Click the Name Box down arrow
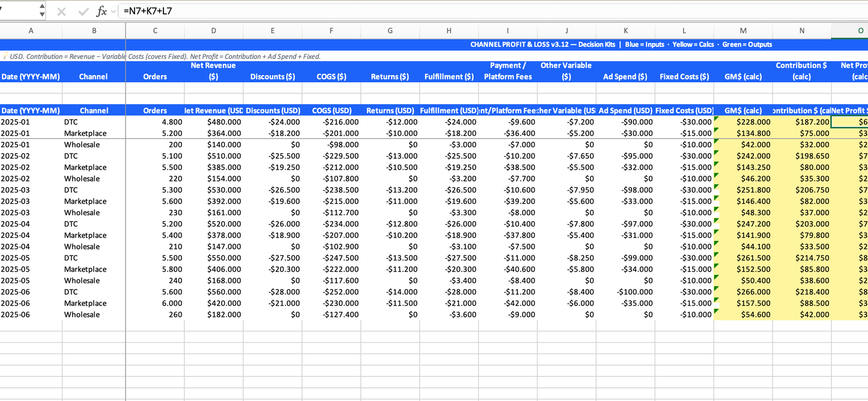 pos(41,14)
